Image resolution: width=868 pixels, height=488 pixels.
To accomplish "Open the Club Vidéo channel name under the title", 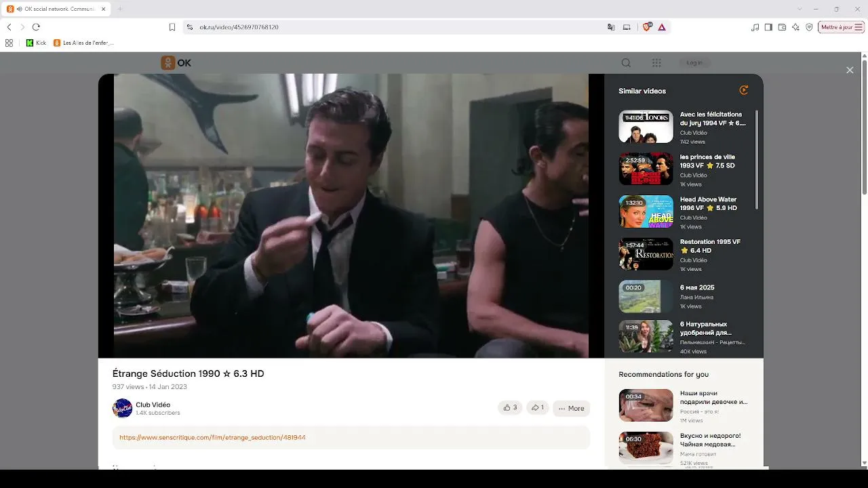I will coord(153,405).
